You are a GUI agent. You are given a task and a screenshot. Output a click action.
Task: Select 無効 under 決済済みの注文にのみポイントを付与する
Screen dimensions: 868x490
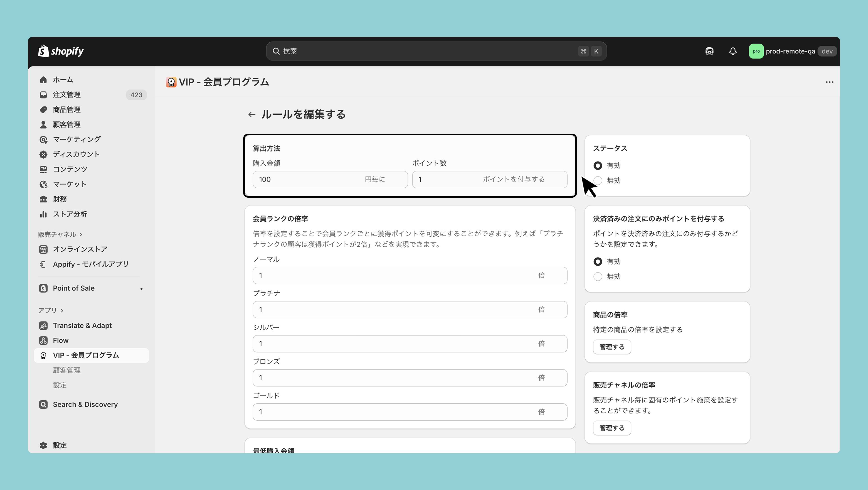(x=598, y=276)
